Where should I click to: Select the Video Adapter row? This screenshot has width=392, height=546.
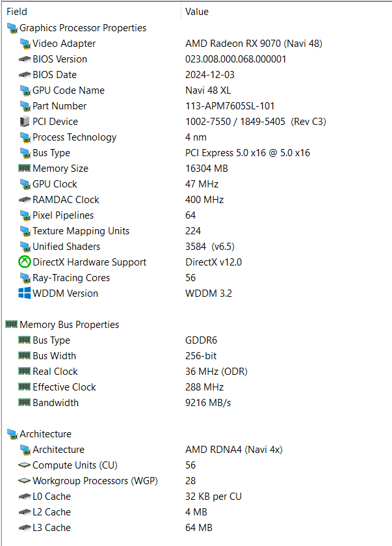click(64, 44)
